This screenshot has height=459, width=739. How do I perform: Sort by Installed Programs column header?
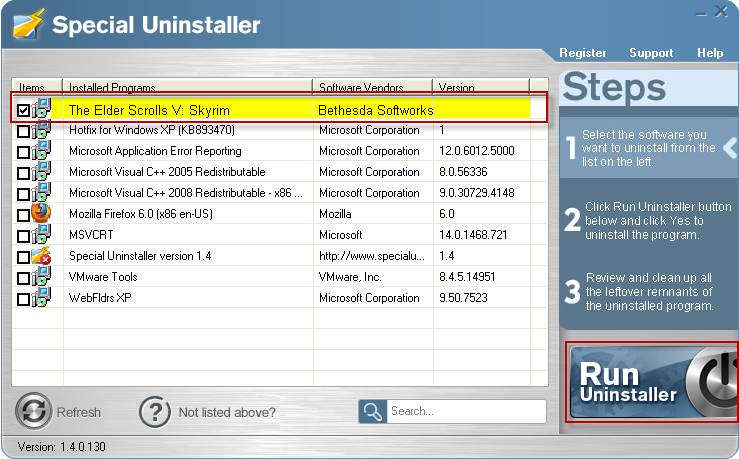point(188,87)
